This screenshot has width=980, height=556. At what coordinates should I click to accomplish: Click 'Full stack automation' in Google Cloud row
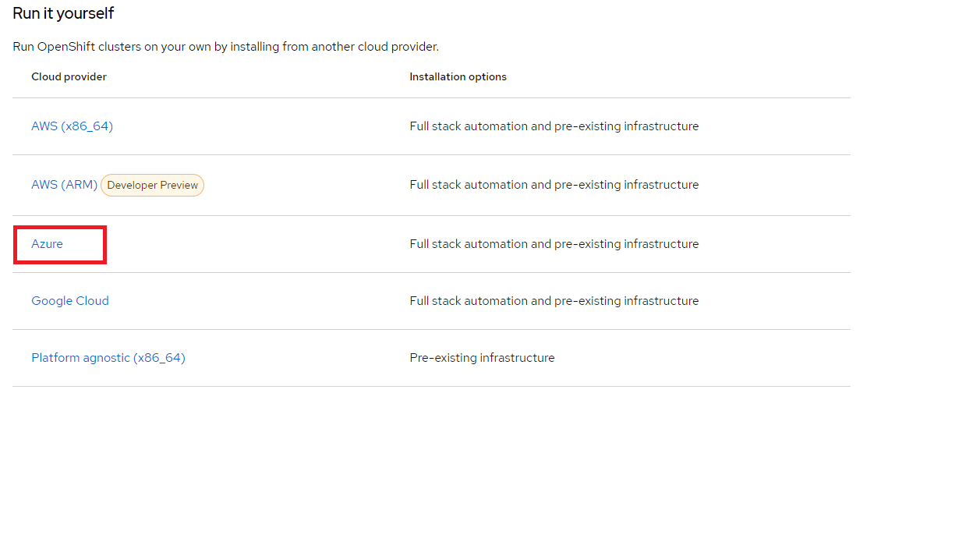pyautogui.click(x=469, y=301)
